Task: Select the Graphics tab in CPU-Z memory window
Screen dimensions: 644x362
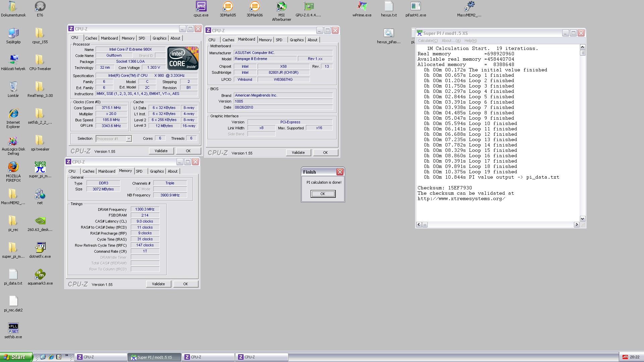Action: click(157, 171)
